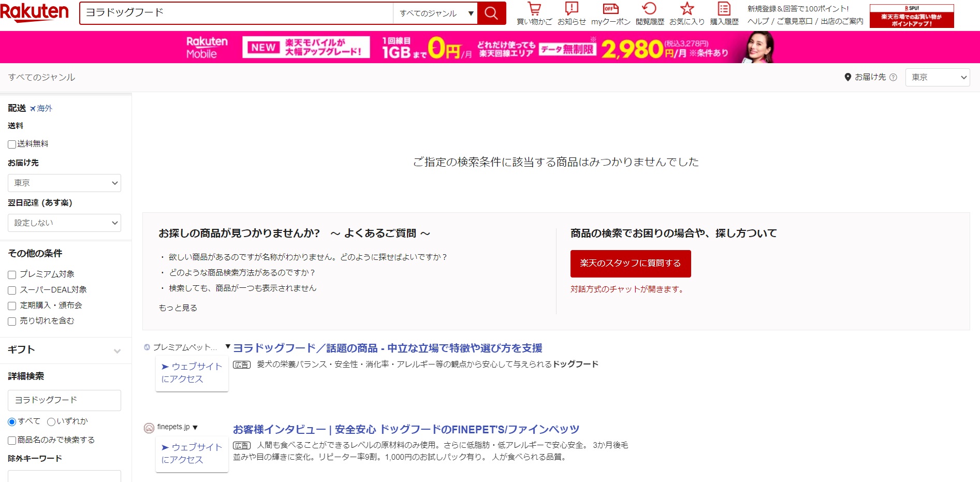Open the top-right 東京 delivery dropdown

click(938, 77)
